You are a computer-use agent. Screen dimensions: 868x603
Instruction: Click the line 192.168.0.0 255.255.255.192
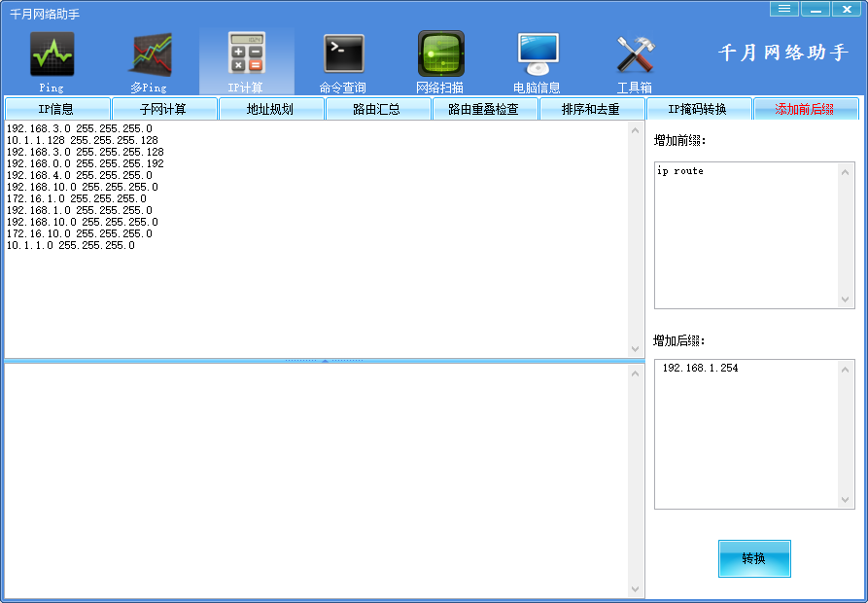[86, 164]
